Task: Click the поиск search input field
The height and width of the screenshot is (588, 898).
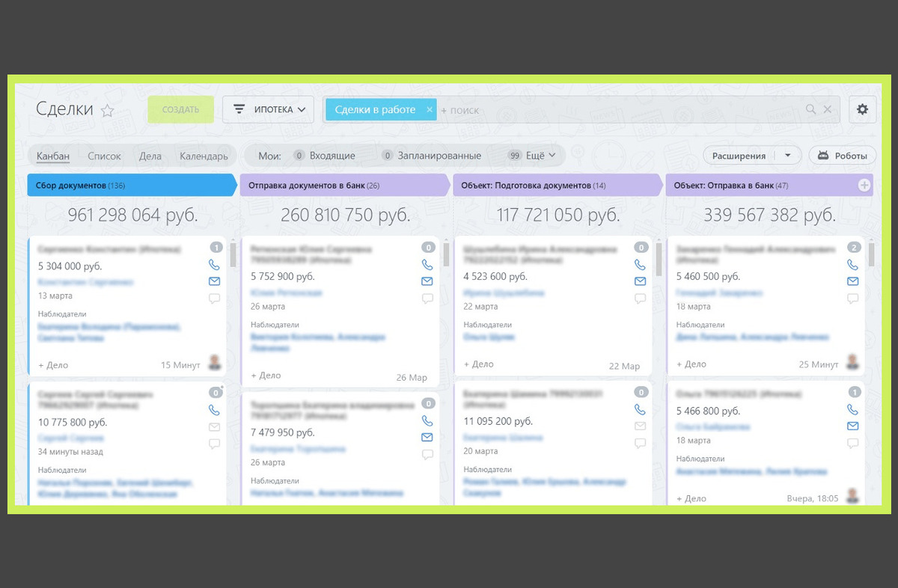Action: (621, 110)
